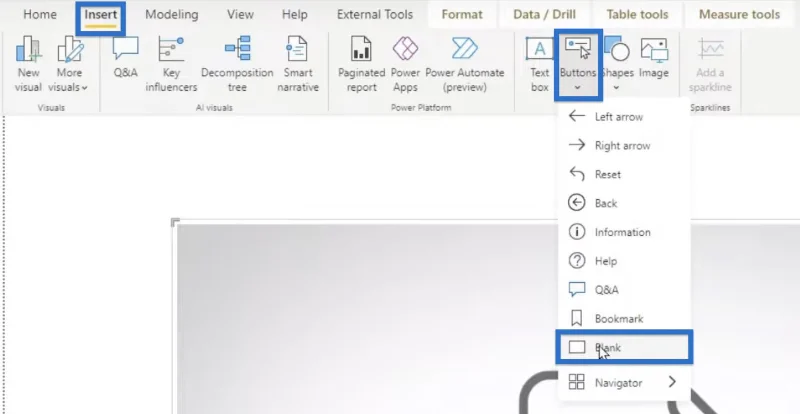Pick the Help button option
The image size is (800, 414).
(x=624, y=261)
